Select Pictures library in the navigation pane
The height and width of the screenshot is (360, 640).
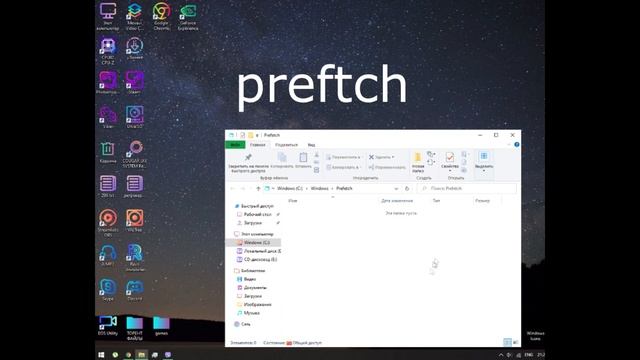[254, 304]
